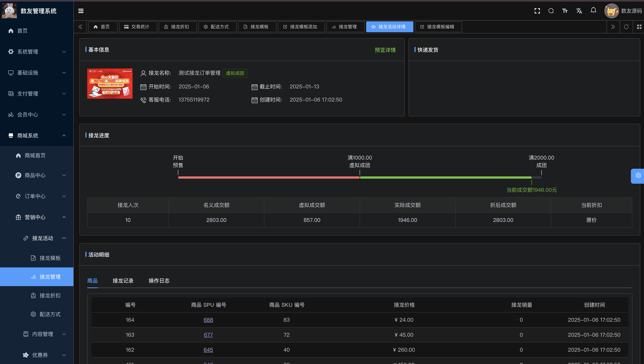Open 接龙折扣 in sidebar
Screen dimensions: 644x364
coord(37,295)
